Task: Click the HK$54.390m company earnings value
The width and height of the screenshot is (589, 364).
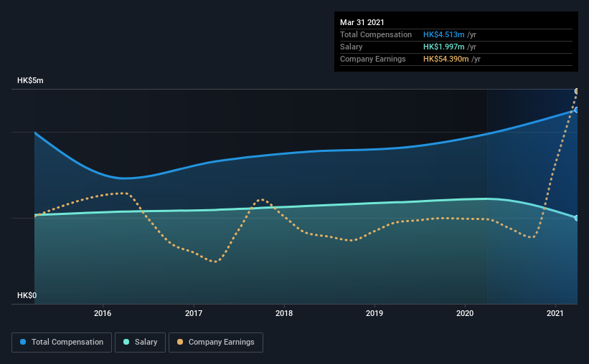Action: click(x=446, y=59)
